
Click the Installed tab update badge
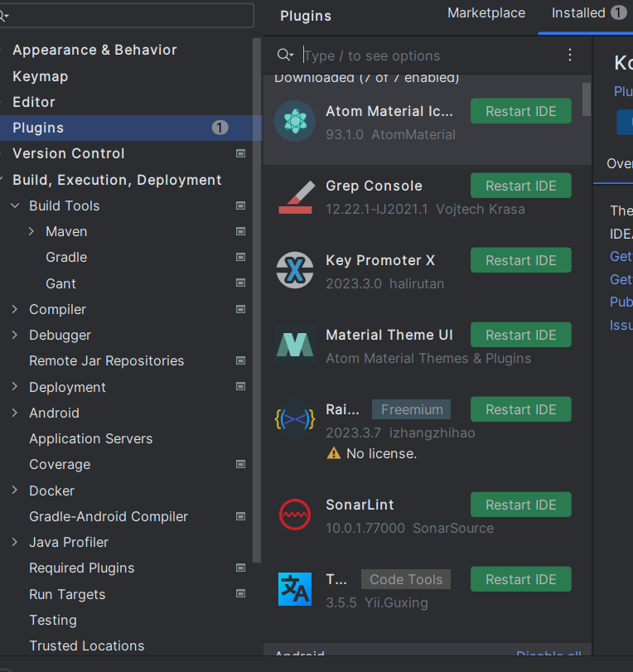point(618,13)
